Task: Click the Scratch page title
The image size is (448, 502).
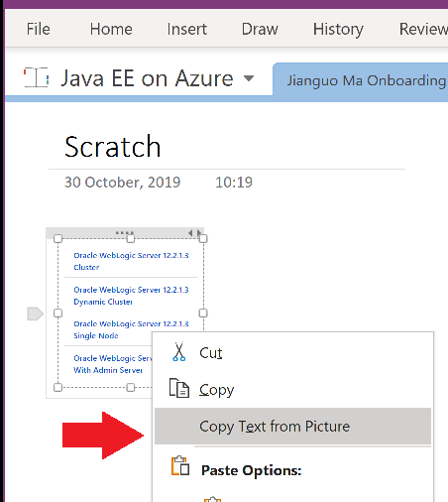Action: [x=113, y=147]
